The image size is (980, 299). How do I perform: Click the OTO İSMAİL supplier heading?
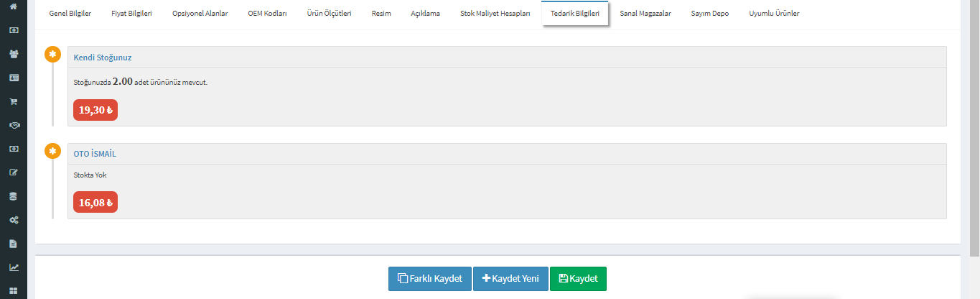pyautogui.click(x=95, y=154)
